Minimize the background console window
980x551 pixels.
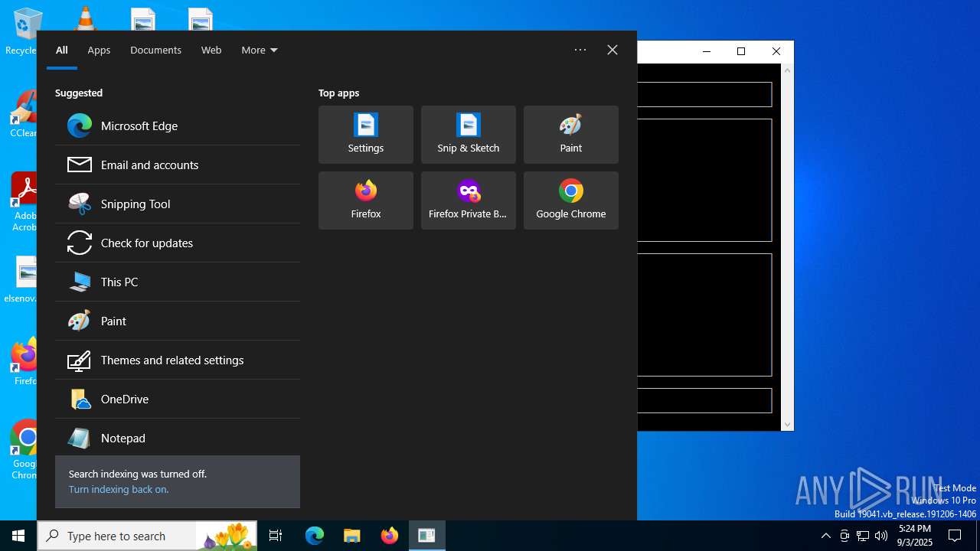click(707, 51)
